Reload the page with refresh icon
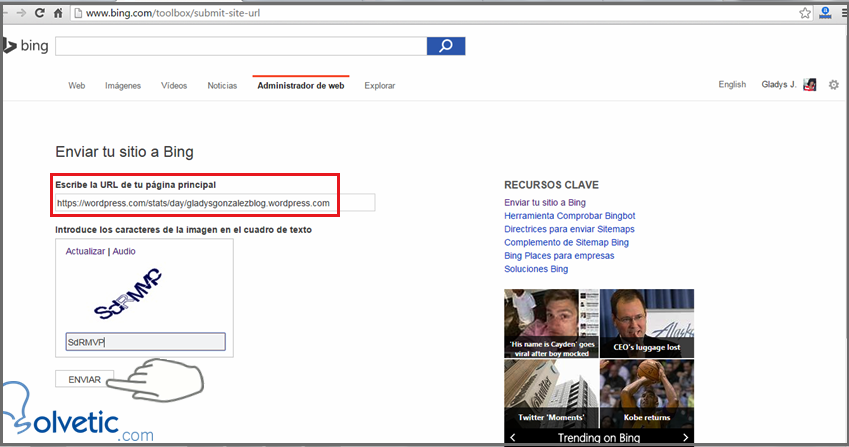 point(40,13)
